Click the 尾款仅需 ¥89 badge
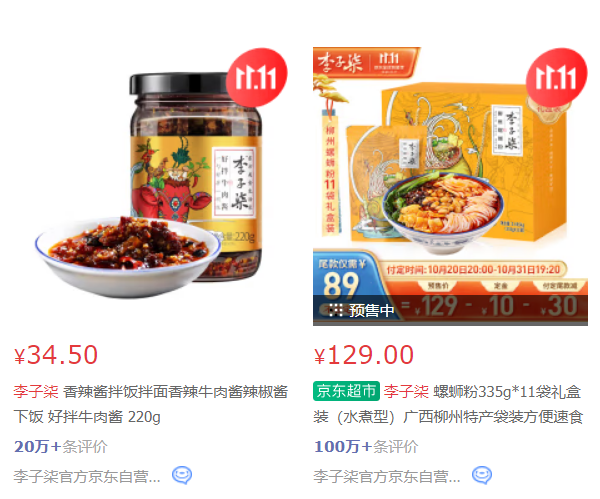 [x=342, y=279]
